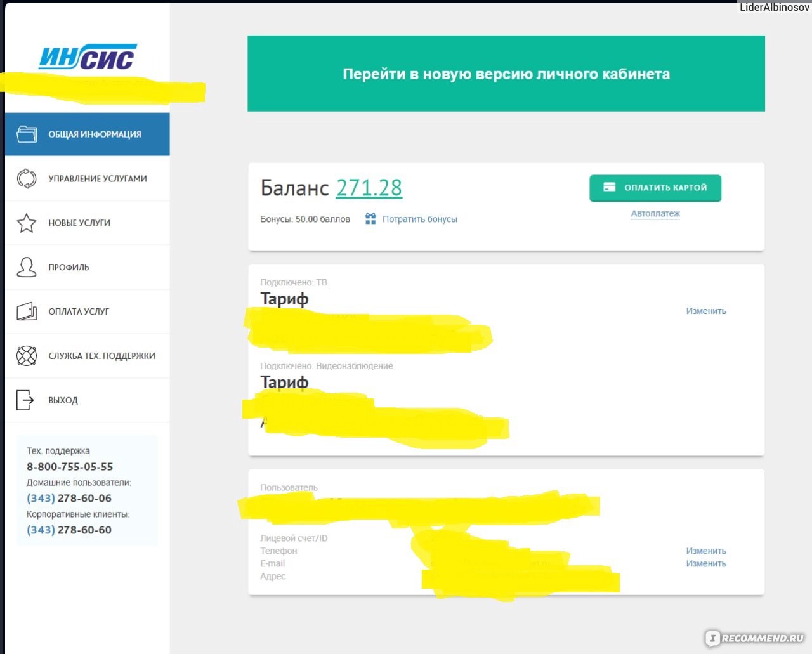Screen dimensions: 812x654
Task: Click the Тех. поддержка label in sidebar
Action: 58,451
